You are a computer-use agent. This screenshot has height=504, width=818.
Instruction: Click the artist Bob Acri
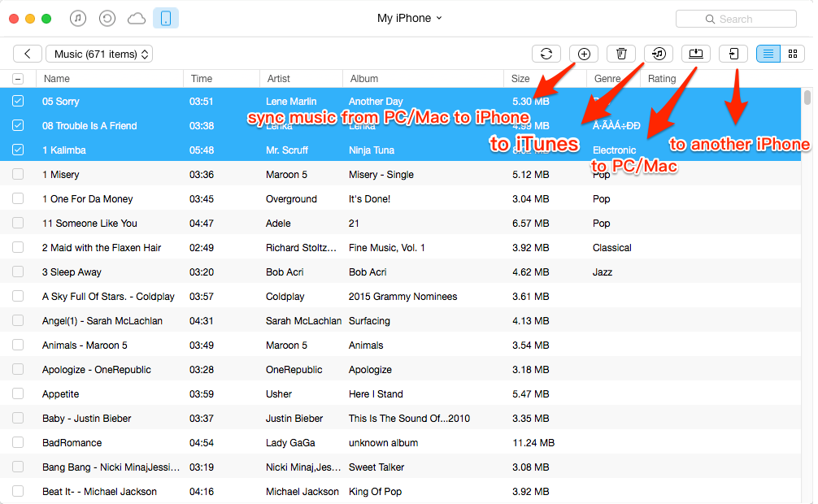point(285,272)
